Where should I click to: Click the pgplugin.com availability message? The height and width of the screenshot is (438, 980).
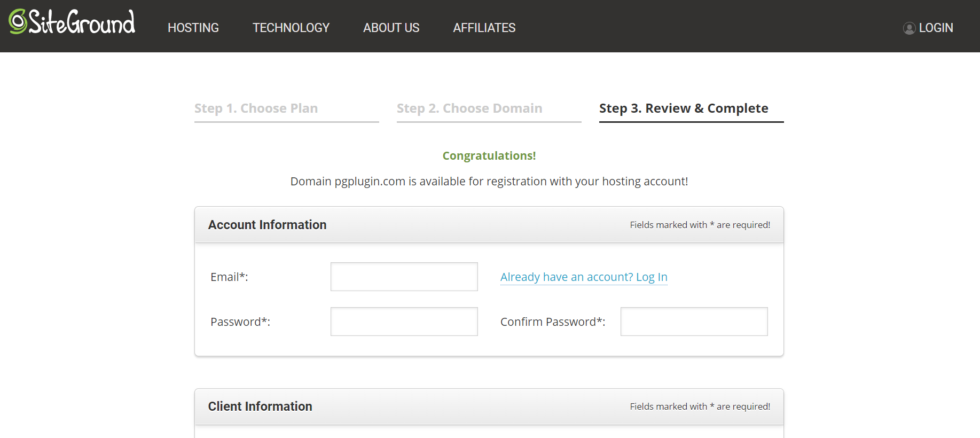click(489, 182)
